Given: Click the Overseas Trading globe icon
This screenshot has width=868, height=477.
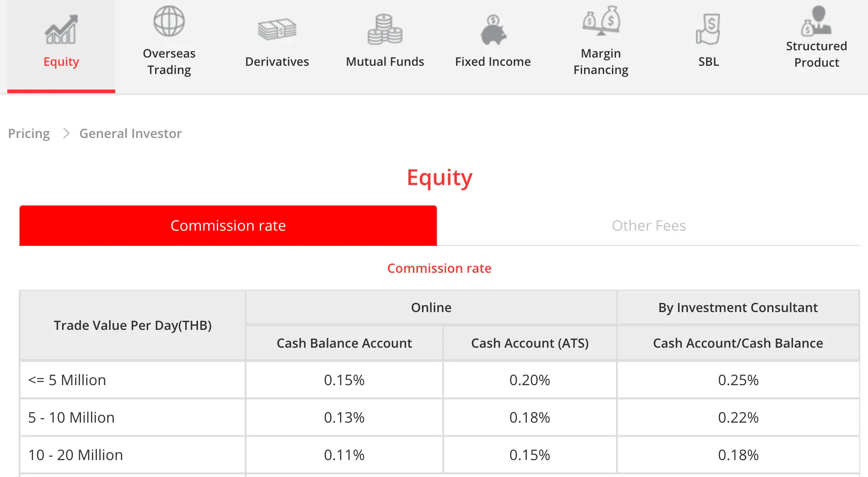Looking at the screenshot, I should click(x=169, y=21).
